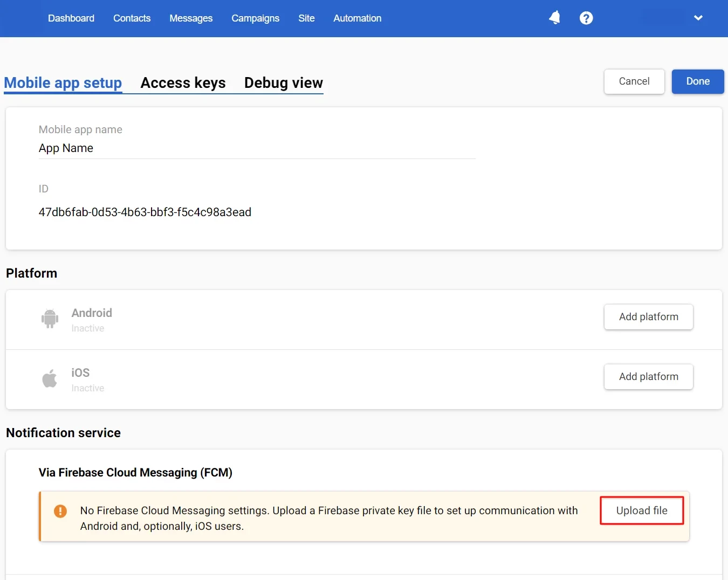Switch to the Access keys tab
728x580 pixels.
[x=183, y=83]
